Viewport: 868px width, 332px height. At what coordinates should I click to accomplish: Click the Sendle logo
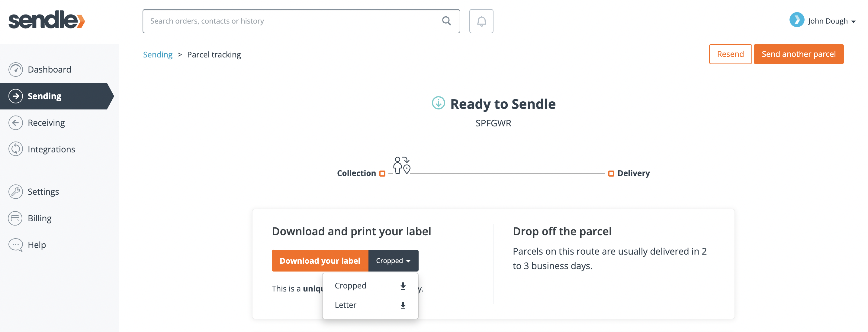pyautogui.click(x=47, y=20)
